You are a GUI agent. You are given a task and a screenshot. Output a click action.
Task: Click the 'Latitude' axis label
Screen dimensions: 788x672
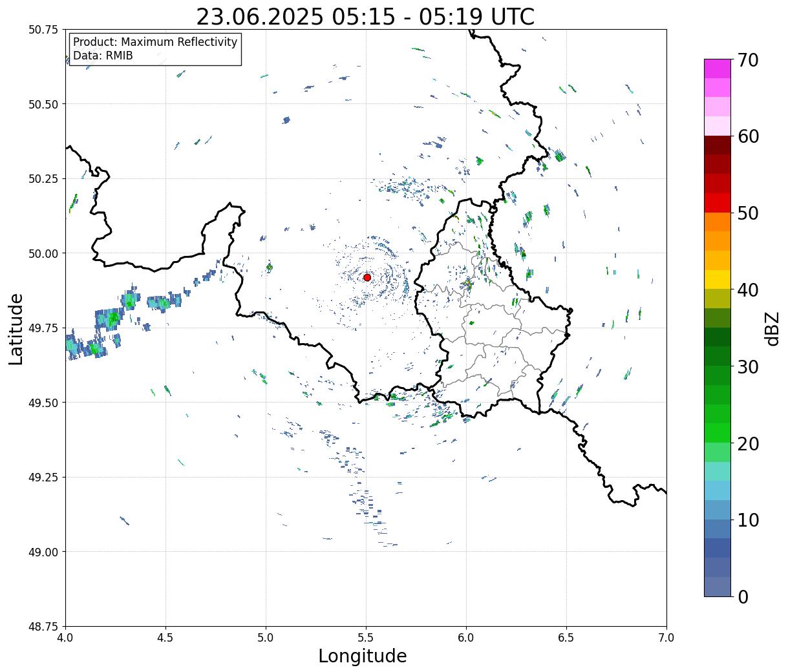click(16, 328)
